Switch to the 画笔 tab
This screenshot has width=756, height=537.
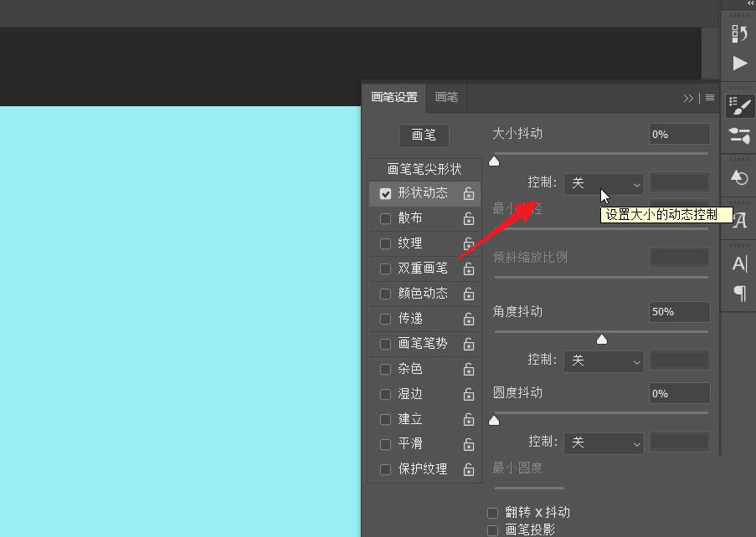(446, 97)
